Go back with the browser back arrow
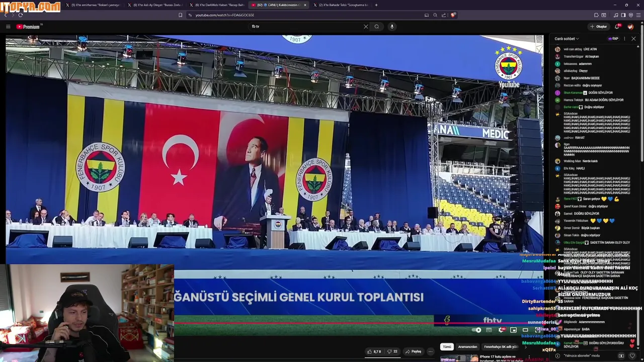This screenshot has width=644, height=362. [x=6, y=15]
